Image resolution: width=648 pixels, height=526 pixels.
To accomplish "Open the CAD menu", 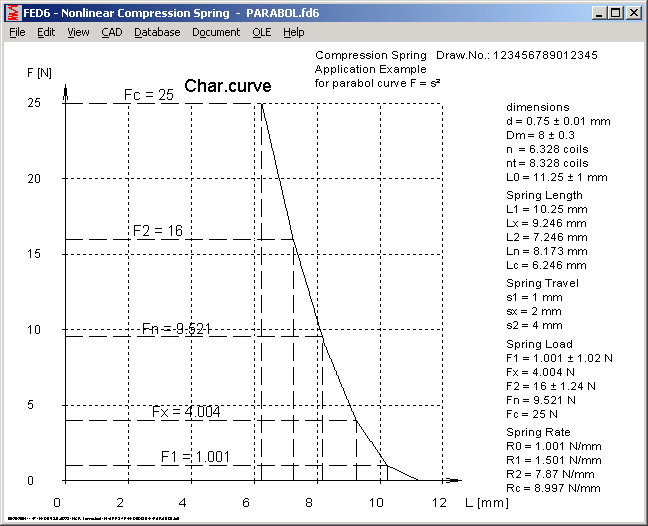I will tap(111, 32).
